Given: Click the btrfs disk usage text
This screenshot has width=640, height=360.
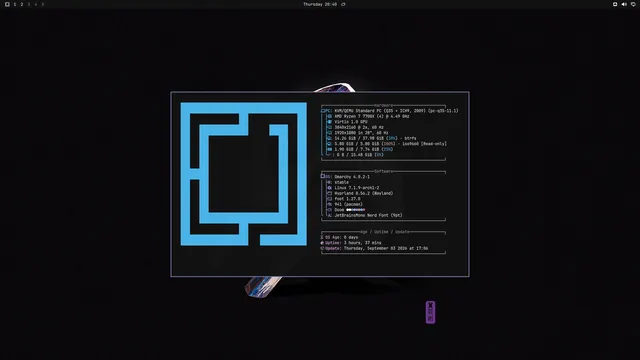Looking at the screenshot, I should pyautogui.click(x=376, y=138).
